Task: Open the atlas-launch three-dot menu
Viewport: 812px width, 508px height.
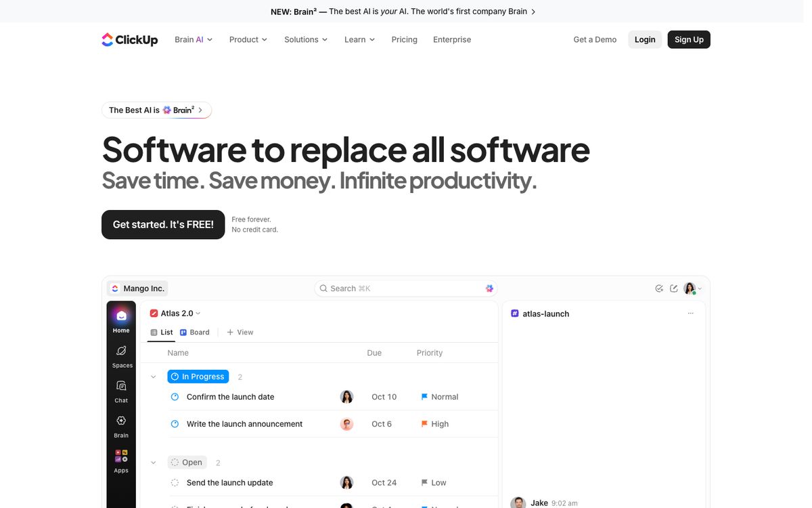Action: pyautogui.click(x=690, y=314)
